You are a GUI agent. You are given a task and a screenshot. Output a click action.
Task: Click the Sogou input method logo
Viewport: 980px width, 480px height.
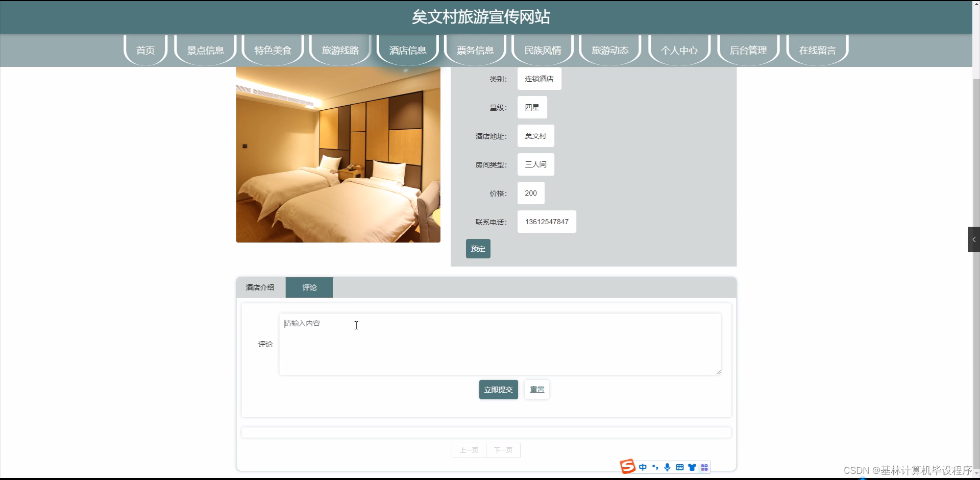coord(627,466)
